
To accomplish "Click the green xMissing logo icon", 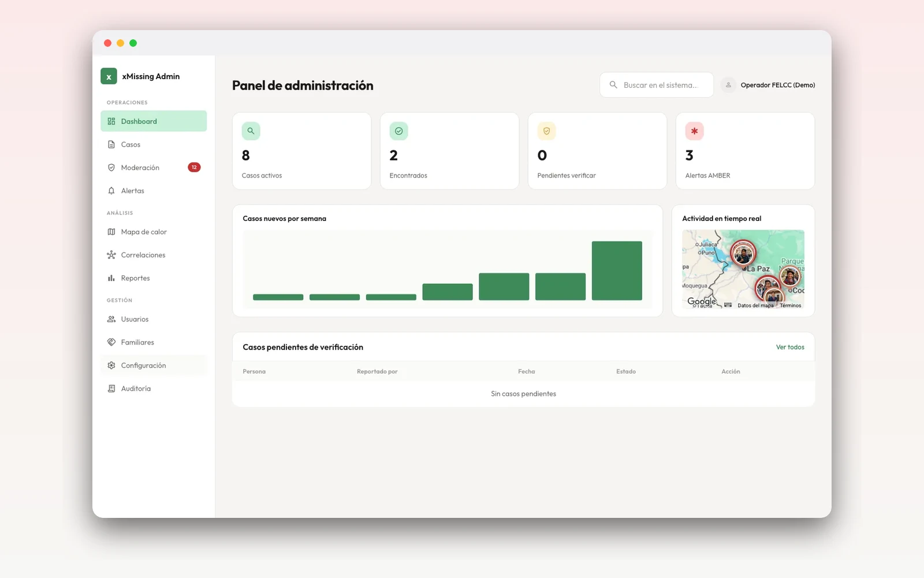I will point(109,76).
